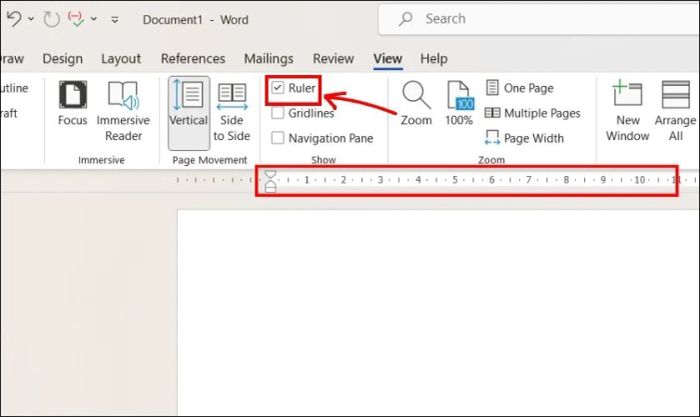
Task: Open a New Window
Action: [x=627, y=112]
